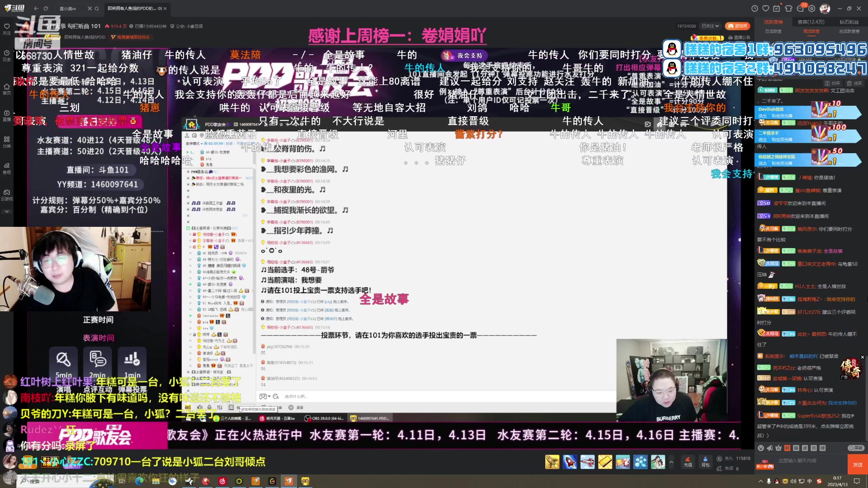Click 关注 heart in left sidebar
Image resolution: width=868 pixels, height=488 pixels.
tap(7, 28)
